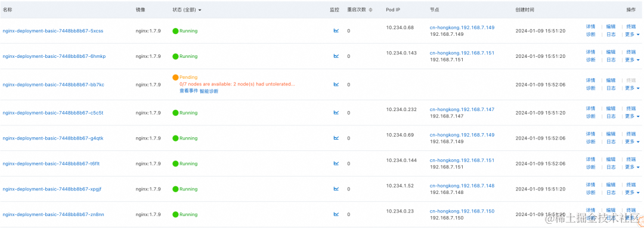Click 详情 for pending pod bb7kc
644x228 pixels.
pos(590,81)
